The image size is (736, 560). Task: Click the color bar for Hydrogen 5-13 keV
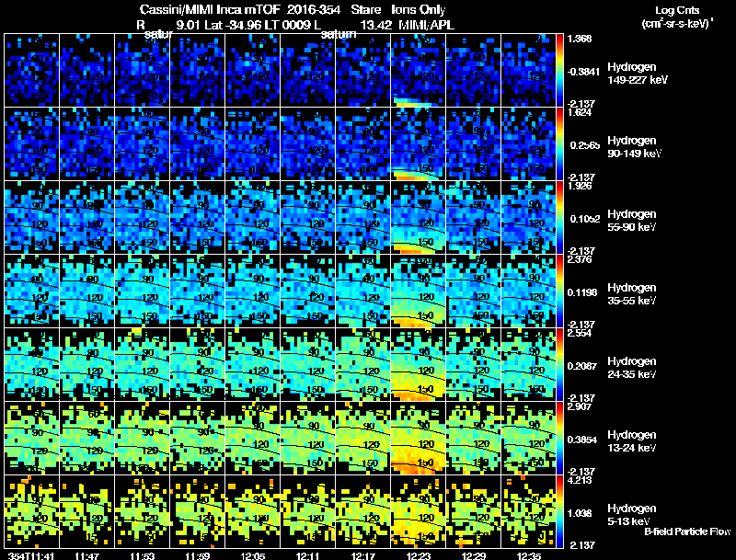(x=559, y=511)
